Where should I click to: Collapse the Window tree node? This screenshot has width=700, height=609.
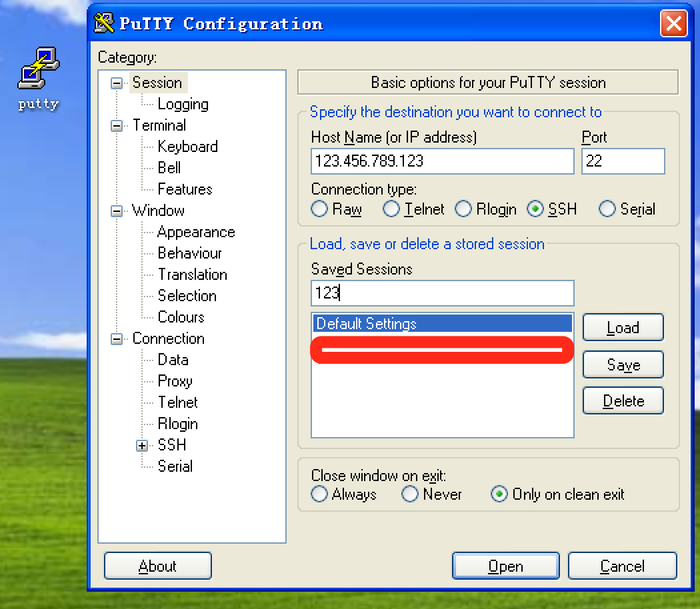(117, 211)
